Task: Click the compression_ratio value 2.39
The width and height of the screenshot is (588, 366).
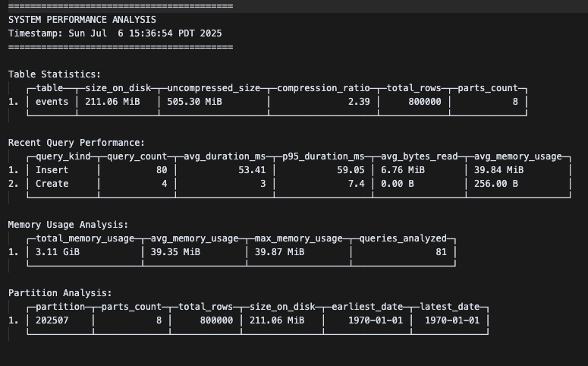Action: [x=359, y=102]
